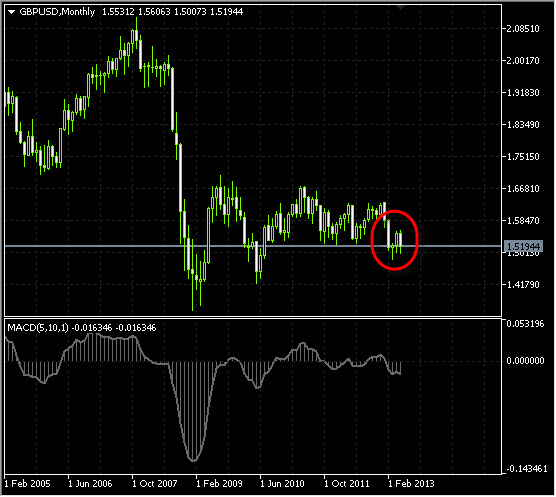Click the MACD(5,10,1) indicator label
The width and height of the screenshot is (556, 497).
38,328
